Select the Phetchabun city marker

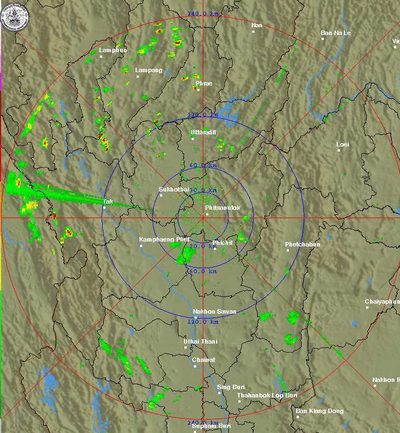coord(288,250)
